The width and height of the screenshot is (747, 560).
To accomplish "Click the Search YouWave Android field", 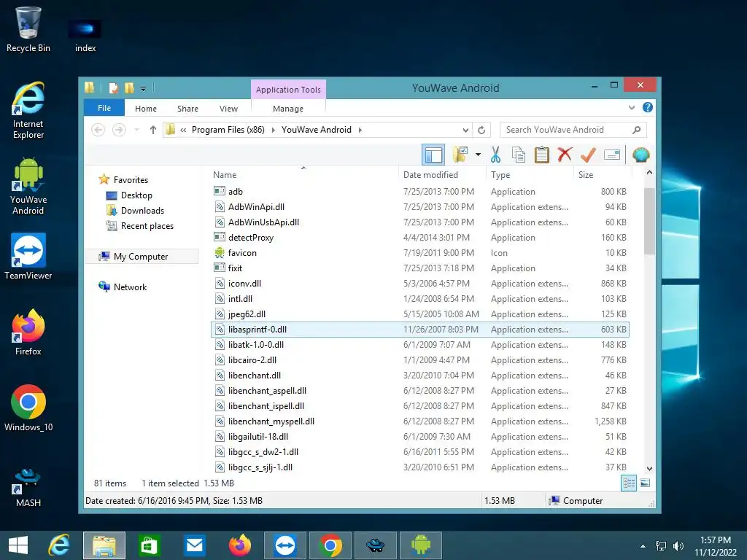I will [573, 130].
